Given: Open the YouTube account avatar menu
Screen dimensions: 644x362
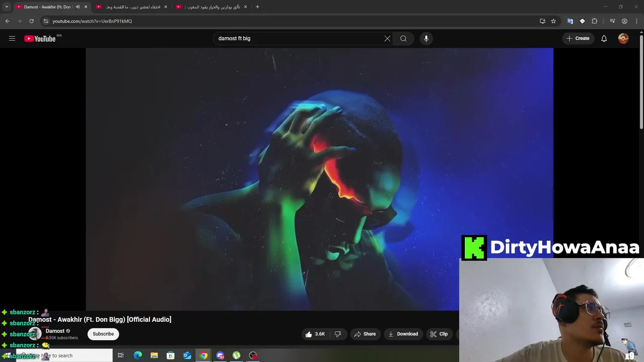Looking at the screenshot, I should 623,38.
